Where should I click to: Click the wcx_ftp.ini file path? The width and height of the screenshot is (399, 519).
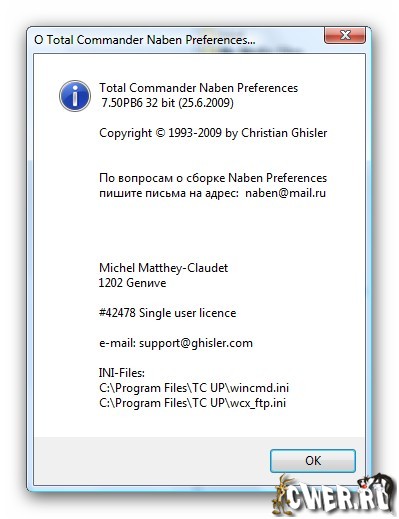[x=192, y=403]
